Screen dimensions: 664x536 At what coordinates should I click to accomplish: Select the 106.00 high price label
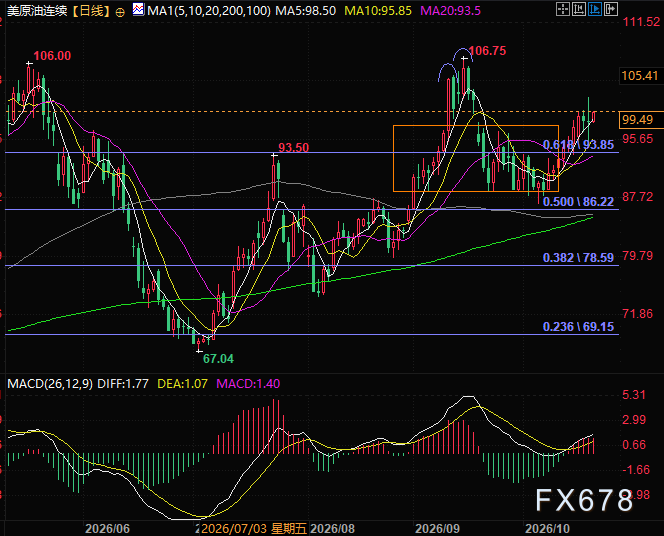pyautogui.click(x=52, y=55)
